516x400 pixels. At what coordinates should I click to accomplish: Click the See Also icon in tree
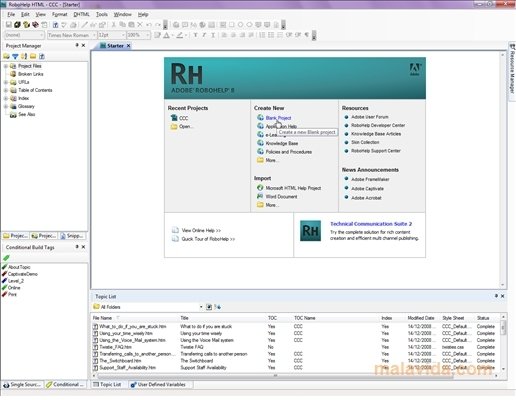click(13, 114)
